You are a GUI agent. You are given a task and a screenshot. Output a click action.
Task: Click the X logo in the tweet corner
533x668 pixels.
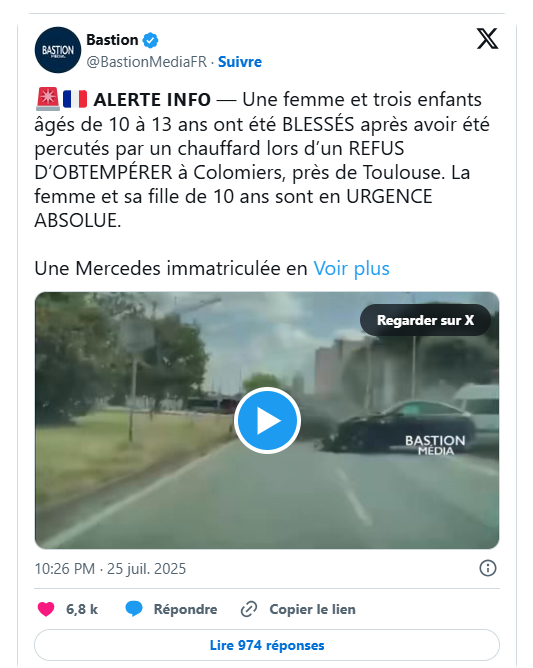pos(487,39)
